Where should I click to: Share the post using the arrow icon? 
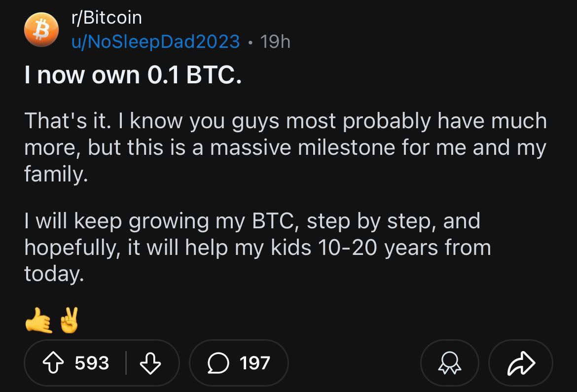(x=520, y=363)
